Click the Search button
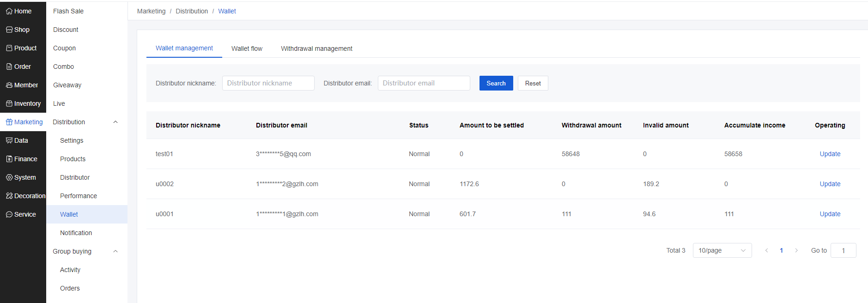Image resolution: width=868 pixels, height=303 pixels. [x=496, y=83]
